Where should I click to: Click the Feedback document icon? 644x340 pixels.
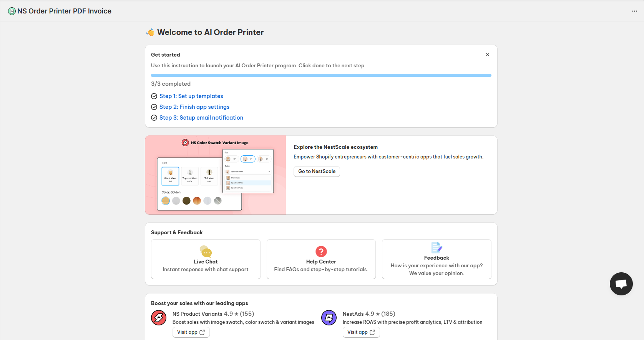coord(437,248)
